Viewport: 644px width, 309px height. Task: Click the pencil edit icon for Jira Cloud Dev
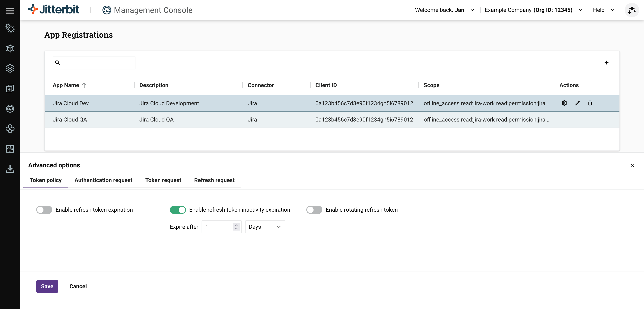point(577,103)
